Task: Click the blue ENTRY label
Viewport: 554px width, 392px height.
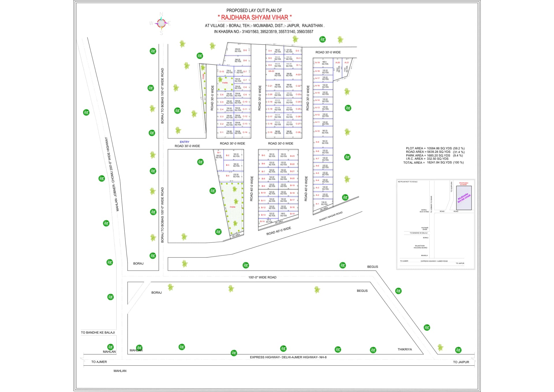Action: click(x=184, y=142)
